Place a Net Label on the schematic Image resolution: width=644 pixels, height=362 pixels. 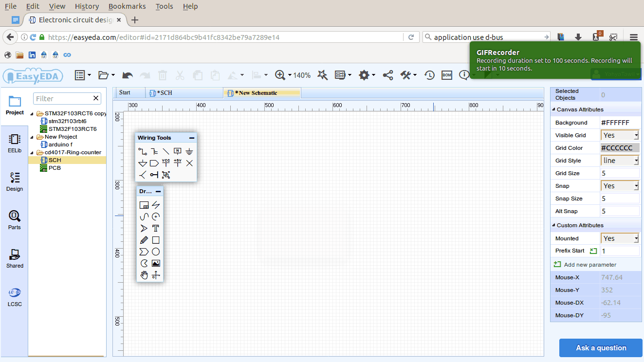(x=178, y=151)
